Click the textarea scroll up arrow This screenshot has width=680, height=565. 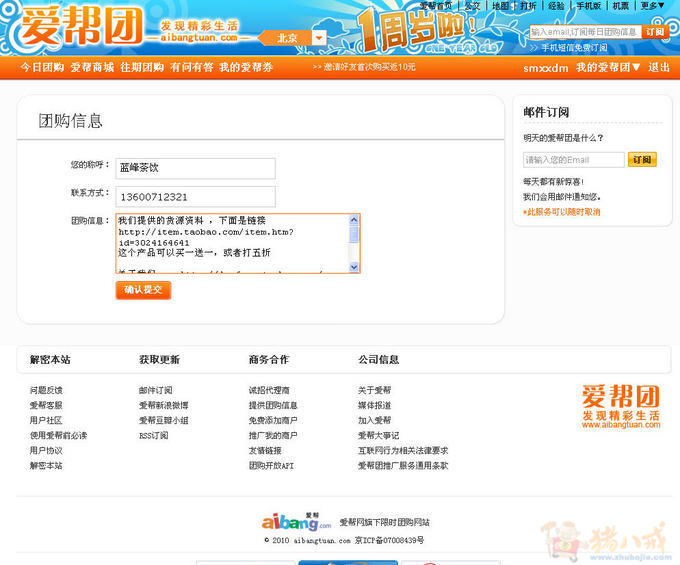tap(354, 220)
